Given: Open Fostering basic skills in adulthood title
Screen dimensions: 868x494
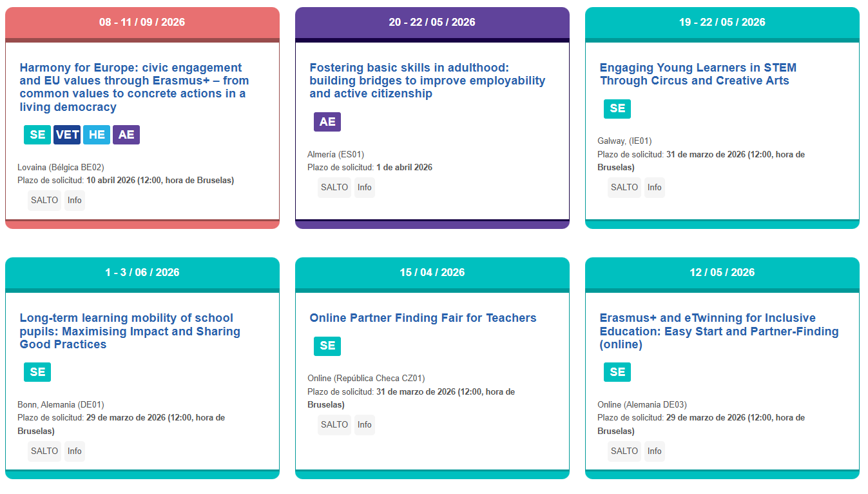Looking at the screenshot, I should (x=427, y=81).
